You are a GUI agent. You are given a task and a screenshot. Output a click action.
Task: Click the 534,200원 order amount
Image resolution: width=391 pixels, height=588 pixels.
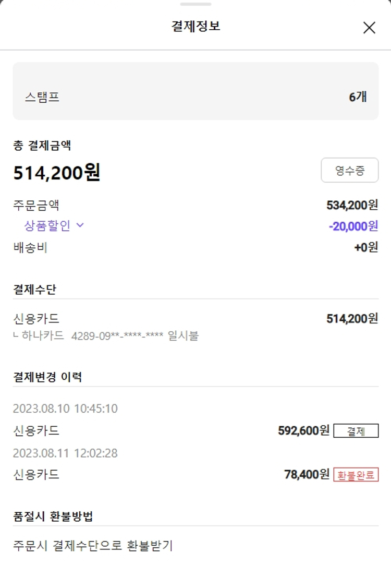point(352,205)
